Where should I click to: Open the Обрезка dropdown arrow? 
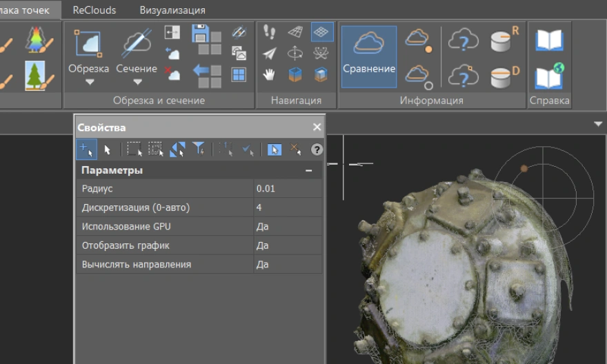pyautogui.click(x=89, y=82)
